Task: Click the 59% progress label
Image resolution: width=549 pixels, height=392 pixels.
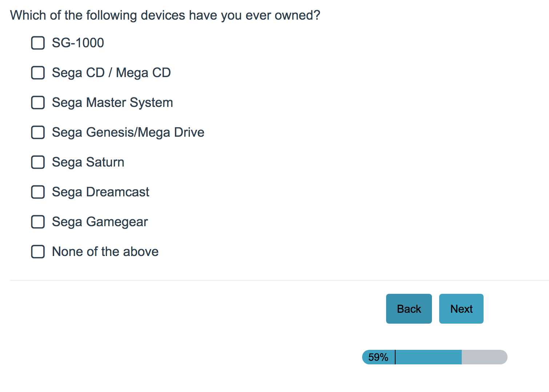Action: point(378,357)
